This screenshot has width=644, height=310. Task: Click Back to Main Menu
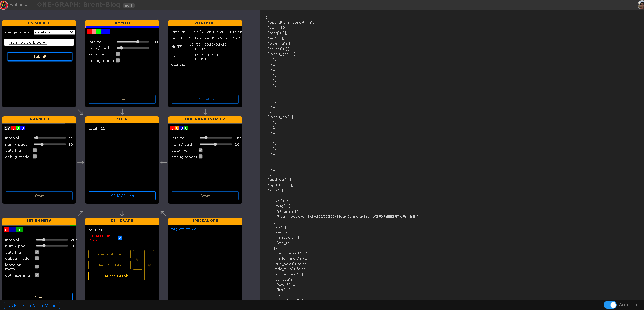tap(32, 305)
